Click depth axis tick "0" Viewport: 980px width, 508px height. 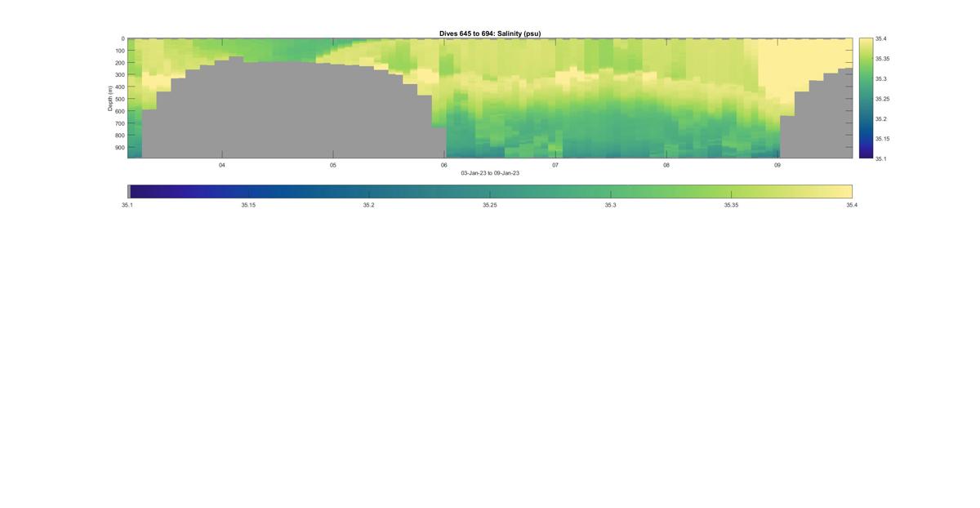click(x=122, y=38)
